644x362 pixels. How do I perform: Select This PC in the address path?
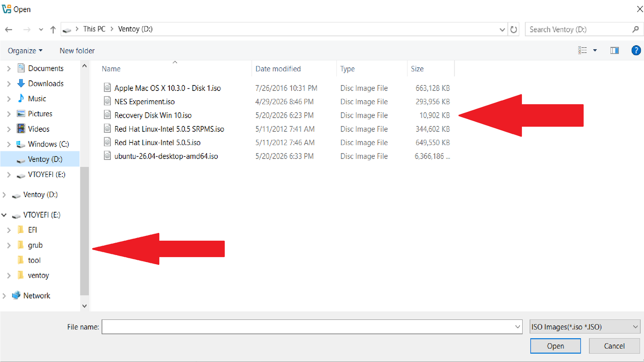94,29
